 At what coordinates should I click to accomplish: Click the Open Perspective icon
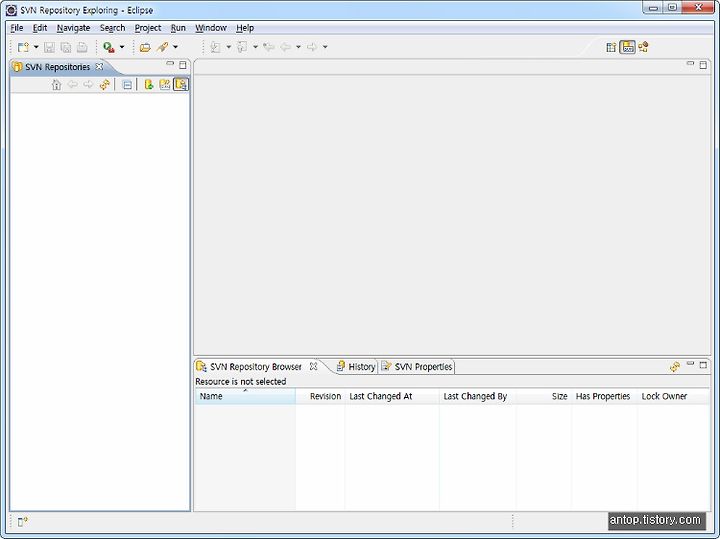click(611, 47)
